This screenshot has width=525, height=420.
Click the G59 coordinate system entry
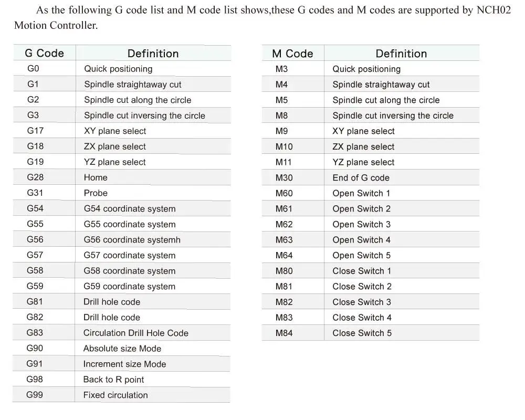click(x=122, y=286)
